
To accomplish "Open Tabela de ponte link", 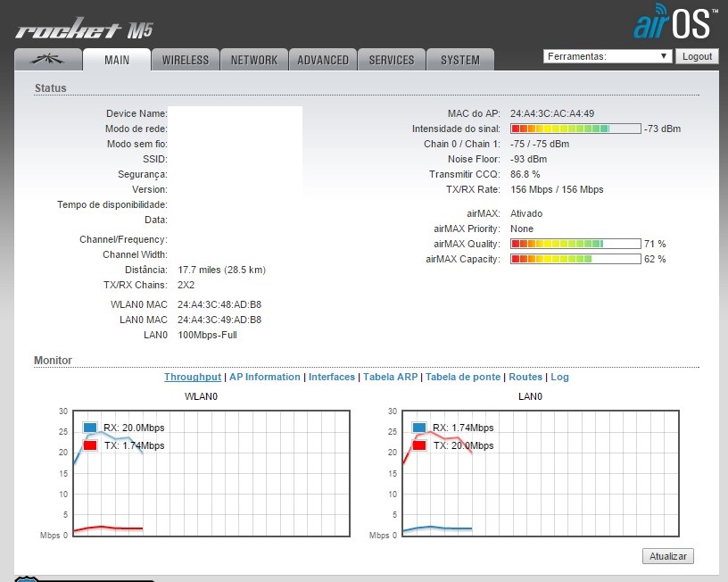I will point(463,377).
